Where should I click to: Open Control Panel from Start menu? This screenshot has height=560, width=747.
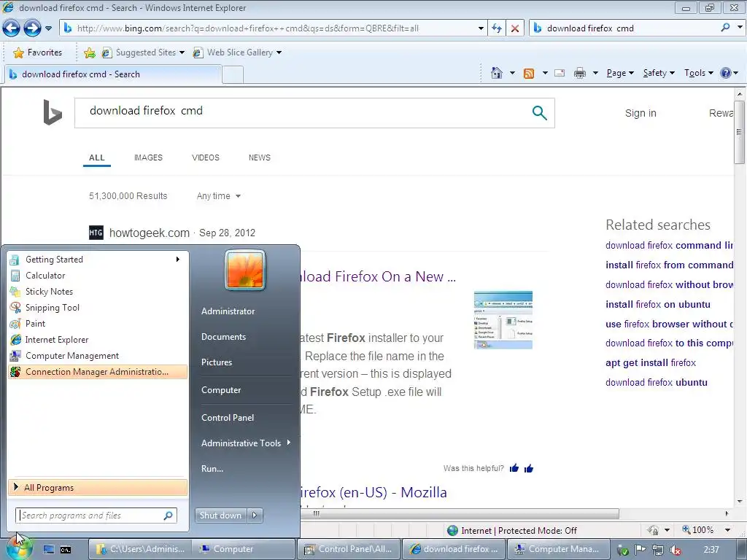228,418
